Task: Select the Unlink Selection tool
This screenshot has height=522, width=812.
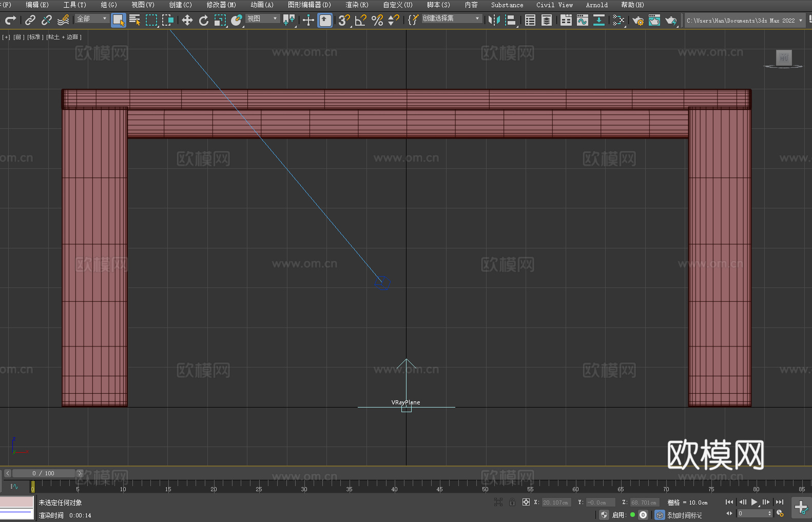Action: 47,20
